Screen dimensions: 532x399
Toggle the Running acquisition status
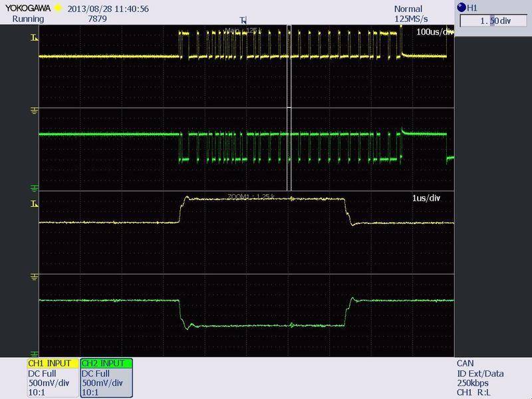28,19
